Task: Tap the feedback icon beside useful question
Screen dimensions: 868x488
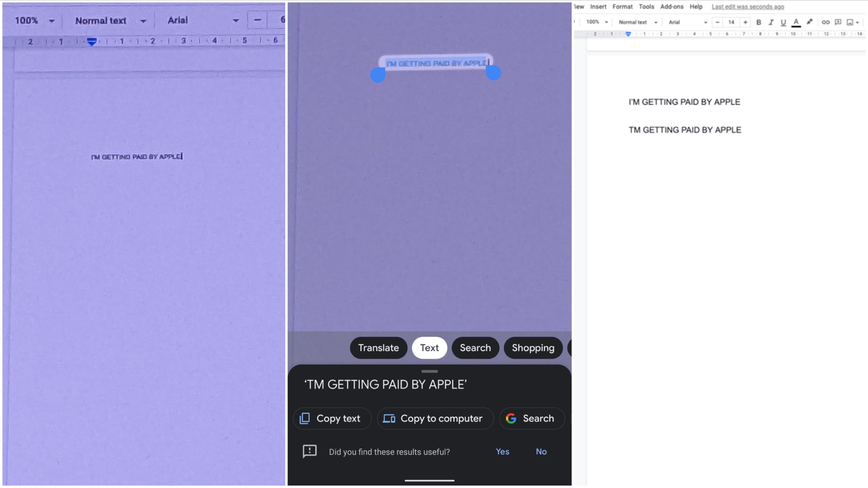Action: 309,452
